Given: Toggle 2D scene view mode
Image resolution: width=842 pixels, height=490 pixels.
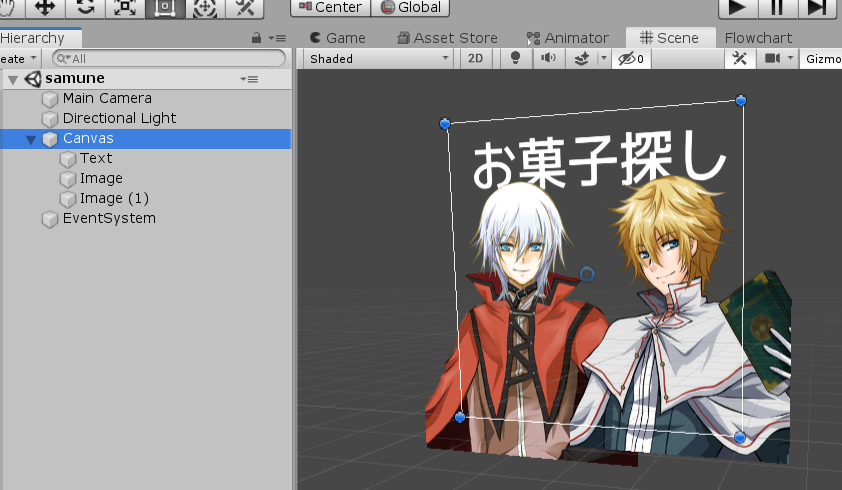Looking at the screenshot, I should pos(475,59).
